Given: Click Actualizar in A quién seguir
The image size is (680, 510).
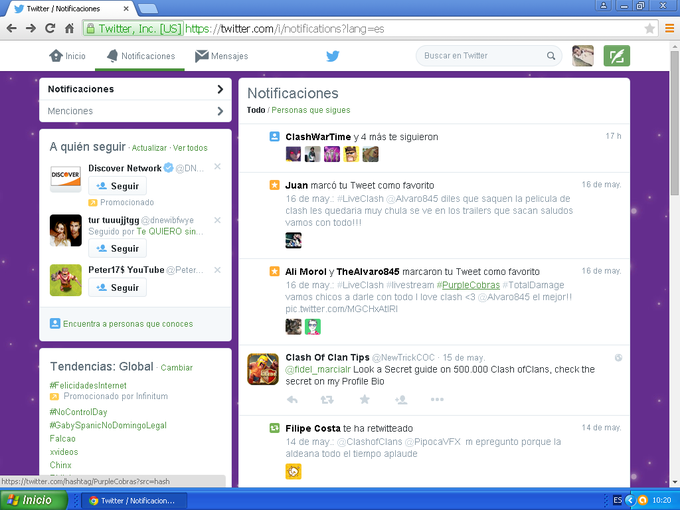Looking at the screenshot, I should 149,148.
